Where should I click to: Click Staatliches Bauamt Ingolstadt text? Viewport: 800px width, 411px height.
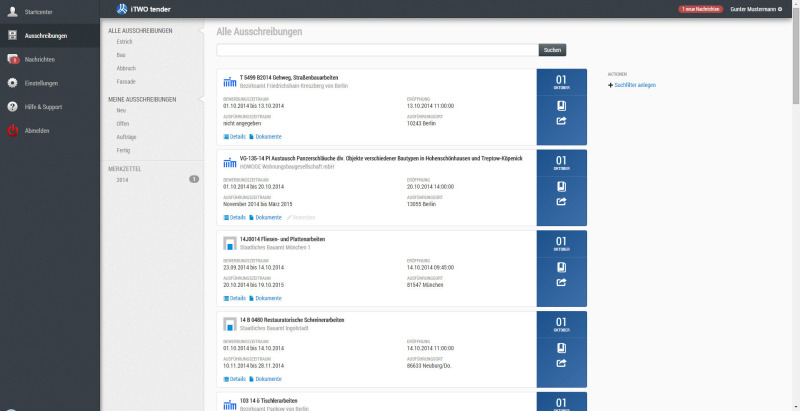coord(274,328)
